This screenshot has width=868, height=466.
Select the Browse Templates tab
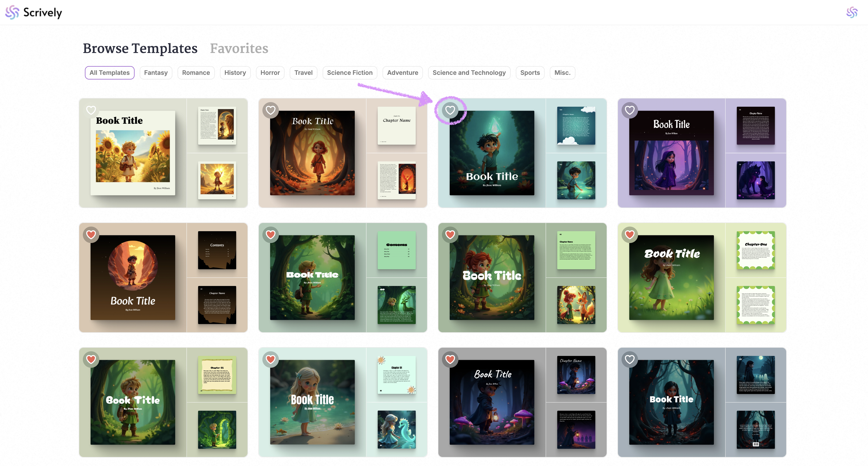140,49
